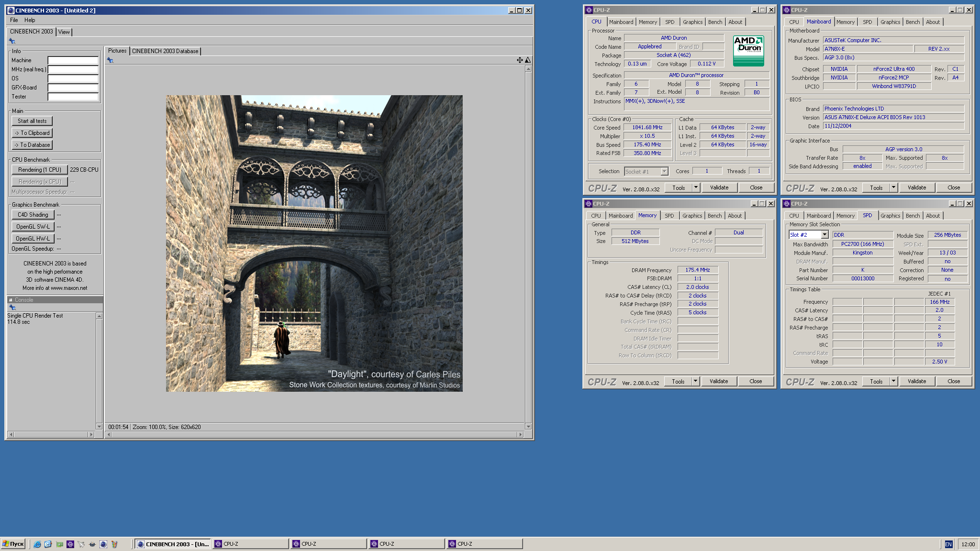Image resolution: width=980 pixels, height=551 pixels.
Task: Click the 12:00 clock in system tray
Action: pyautogui.click(x=968, y=544)
